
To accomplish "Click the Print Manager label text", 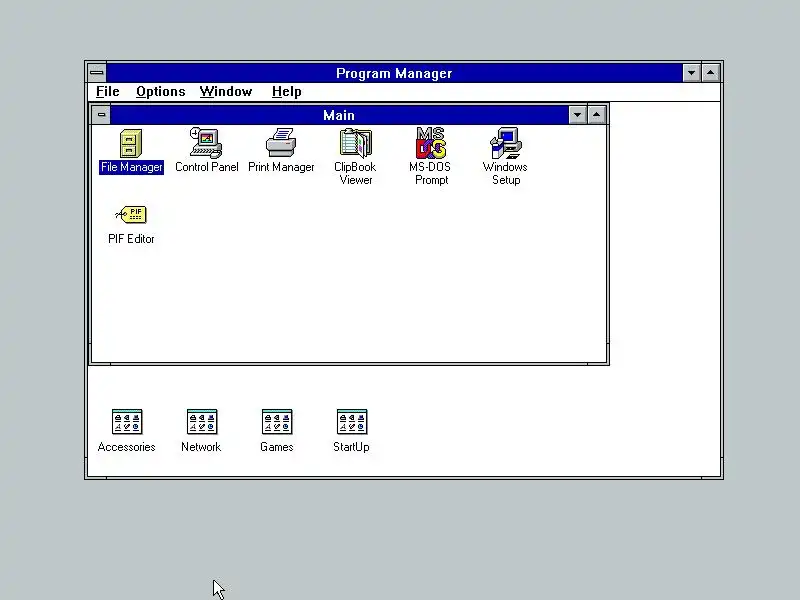I will coord(281,167).
